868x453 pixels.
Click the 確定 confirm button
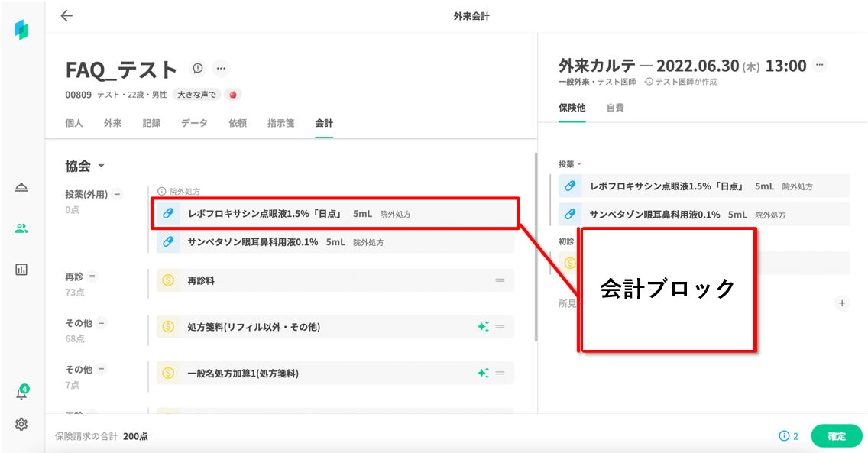(x=837, y=436)
